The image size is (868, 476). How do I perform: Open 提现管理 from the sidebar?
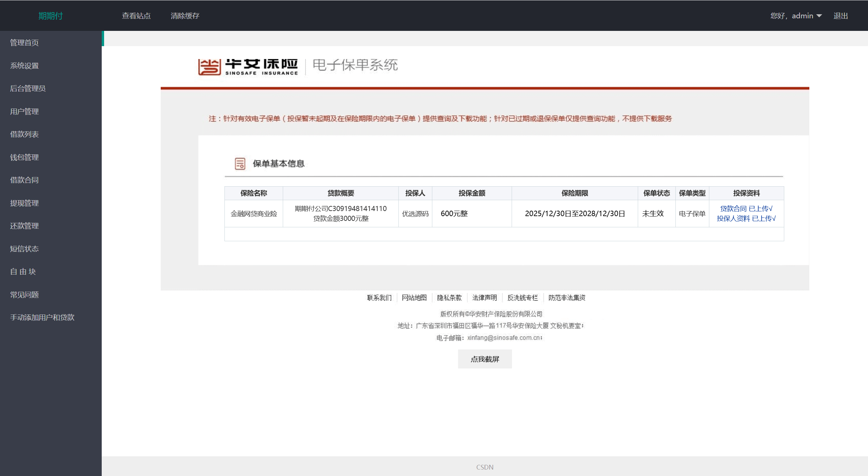pos(24,203)
